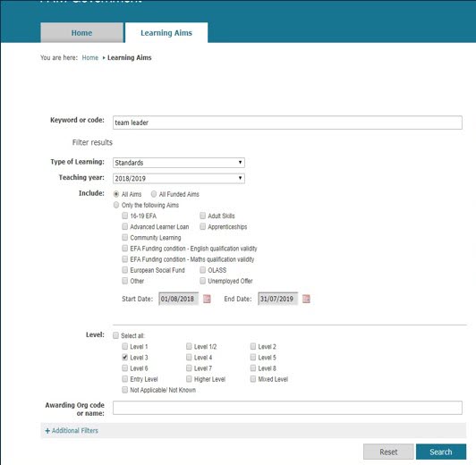Follow the Home breadcrumb link

coord(90,57)
